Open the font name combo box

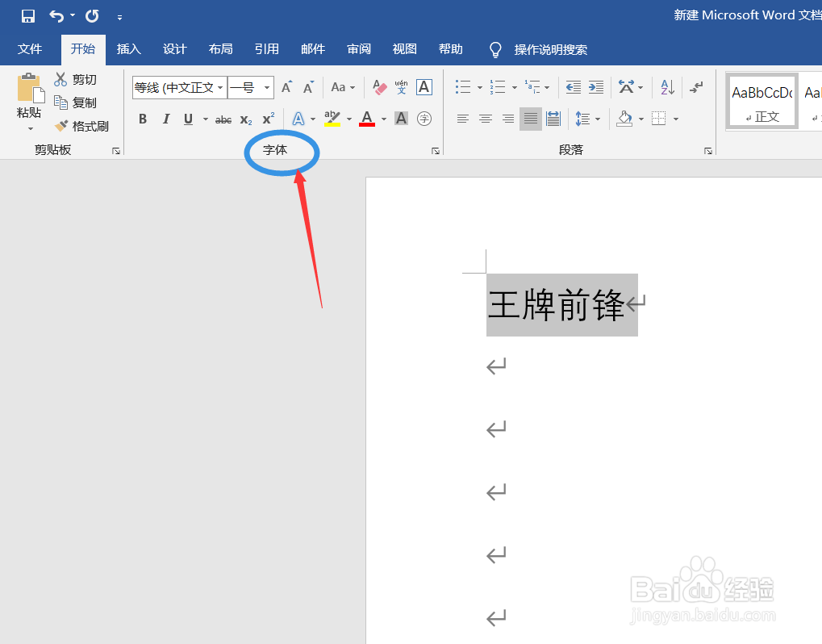(180, 88)
